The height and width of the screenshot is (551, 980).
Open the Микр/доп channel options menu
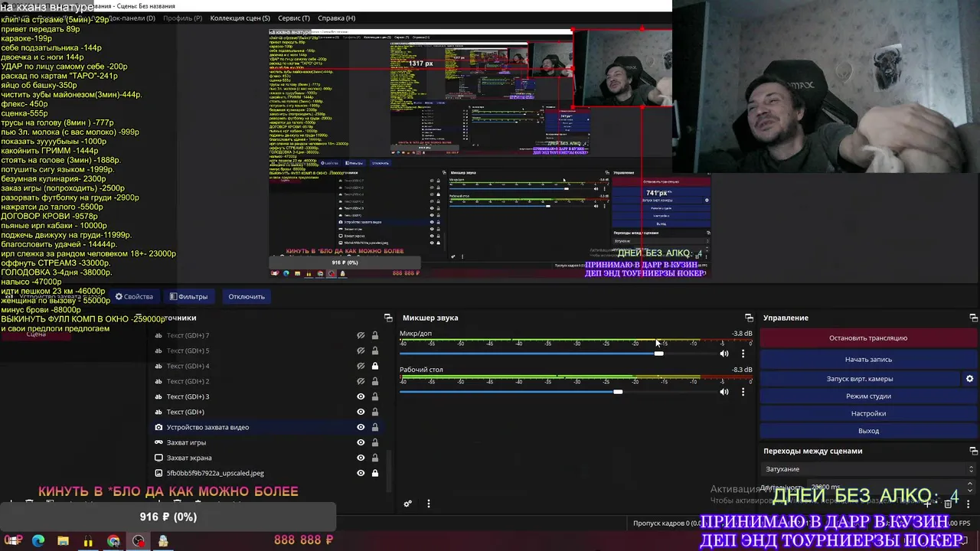pos(743,354)
